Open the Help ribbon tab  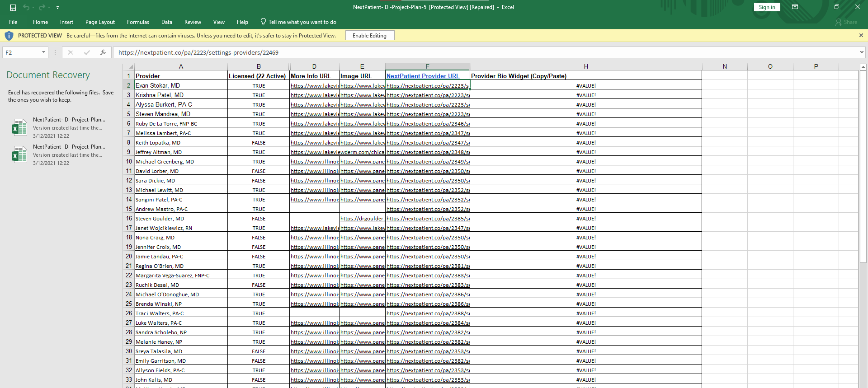[x=242, y=22]
